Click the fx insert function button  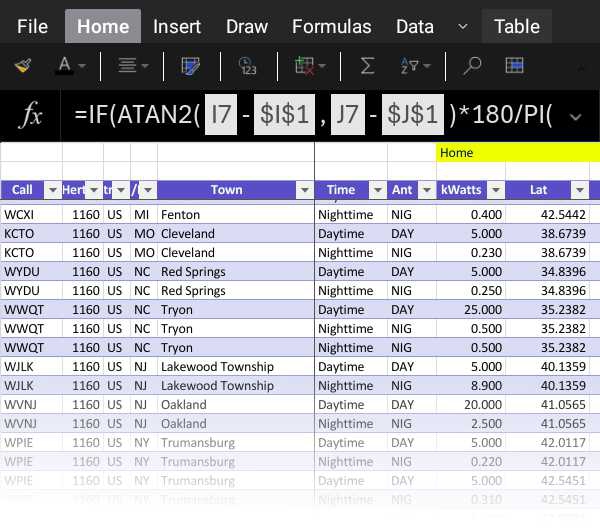pyautogui.click(x=32, y=116)
